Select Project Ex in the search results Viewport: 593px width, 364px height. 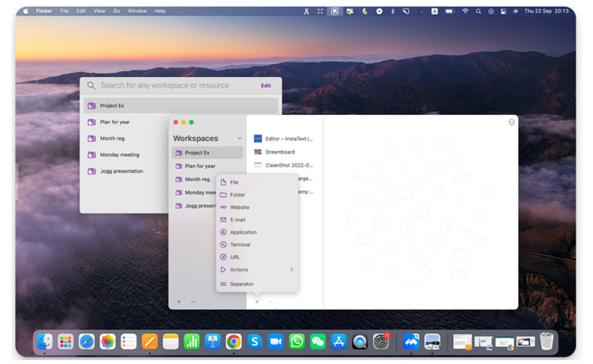click(x=181, y=106)
